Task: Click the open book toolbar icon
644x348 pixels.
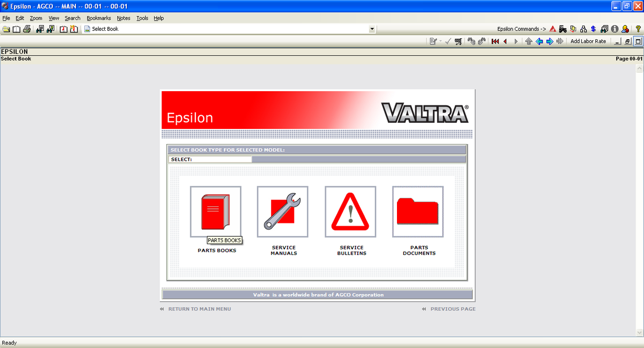Action: pos(16,29)
